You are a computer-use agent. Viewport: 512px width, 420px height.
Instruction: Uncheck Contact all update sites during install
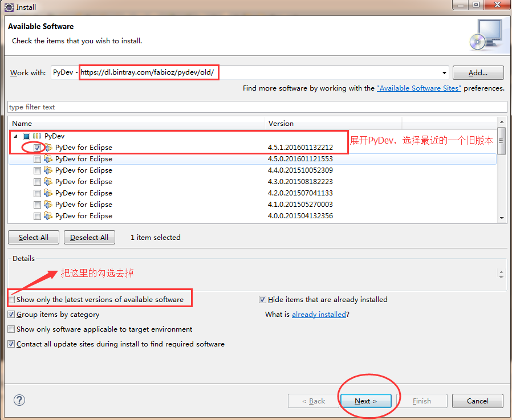point(11,344)
